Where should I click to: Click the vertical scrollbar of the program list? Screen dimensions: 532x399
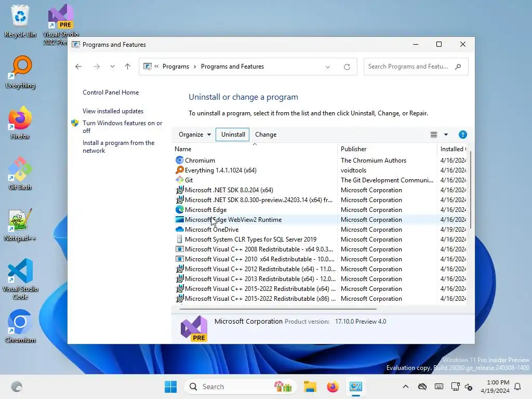point(471,190)
